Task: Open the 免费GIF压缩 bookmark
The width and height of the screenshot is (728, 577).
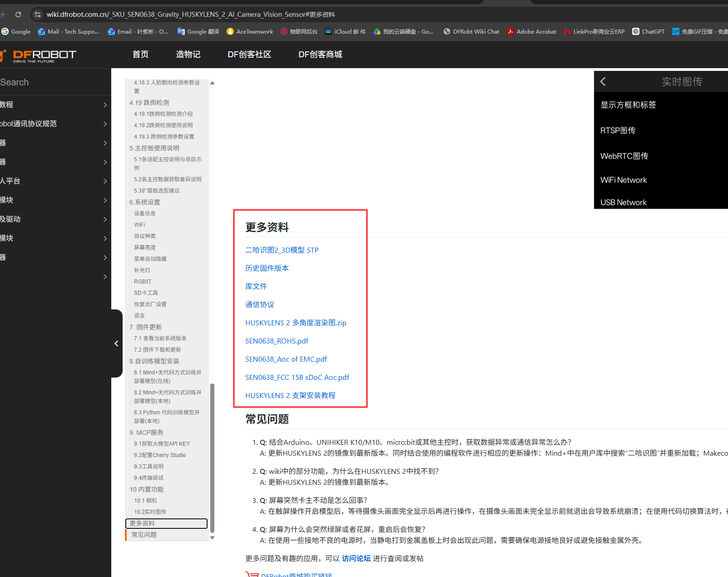Action: (x=700, y=31)
